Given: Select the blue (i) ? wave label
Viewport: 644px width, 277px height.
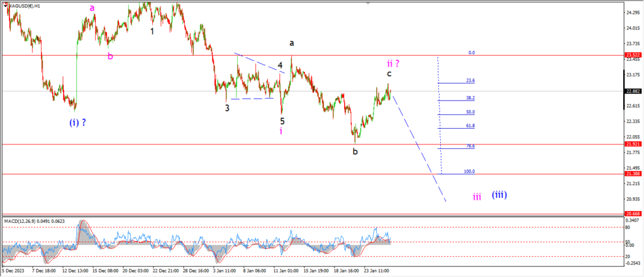Looking at the screenshot, I should (77, 122).
